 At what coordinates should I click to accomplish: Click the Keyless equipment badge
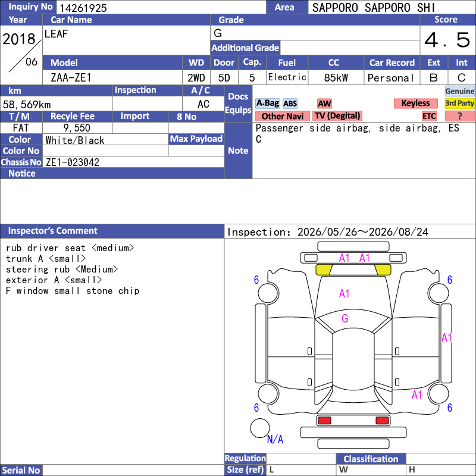[415, 103]
